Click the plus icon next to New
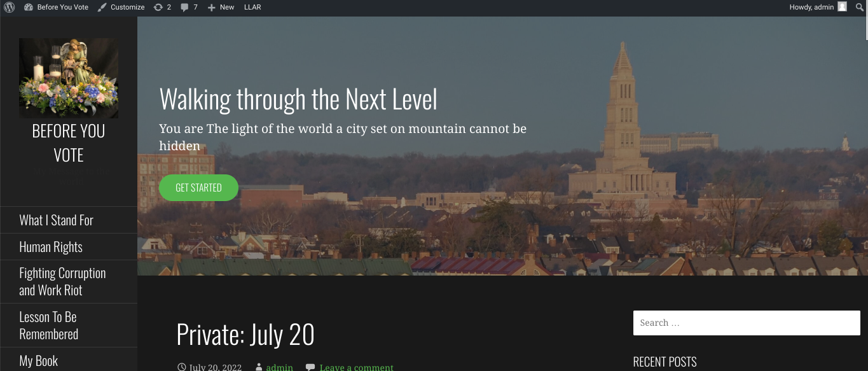This screenshot has height=371, width=868. click(212, 8)
